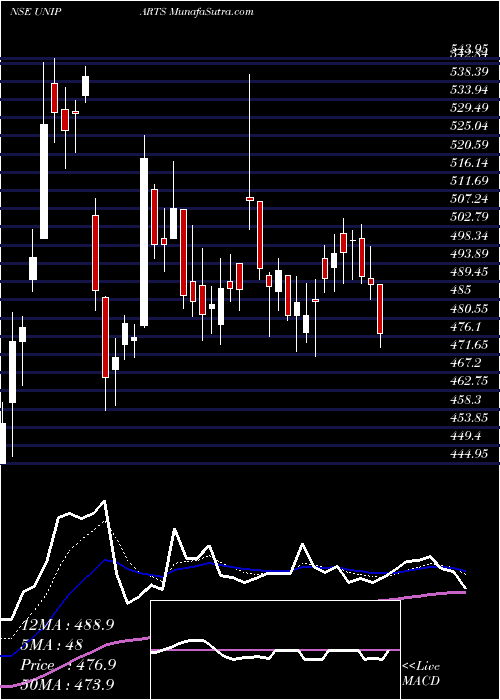Click the 480.55 price level label
Viewport: 500px width, 700px height.
tap(468, 308)
